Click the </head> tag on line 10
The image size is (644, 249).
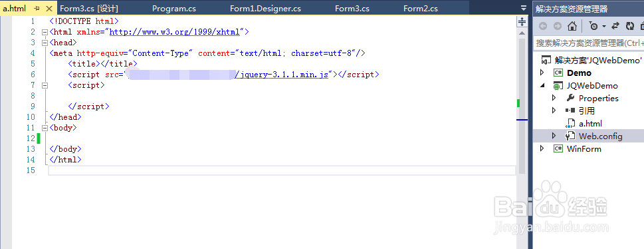click(x=65, y=117)
